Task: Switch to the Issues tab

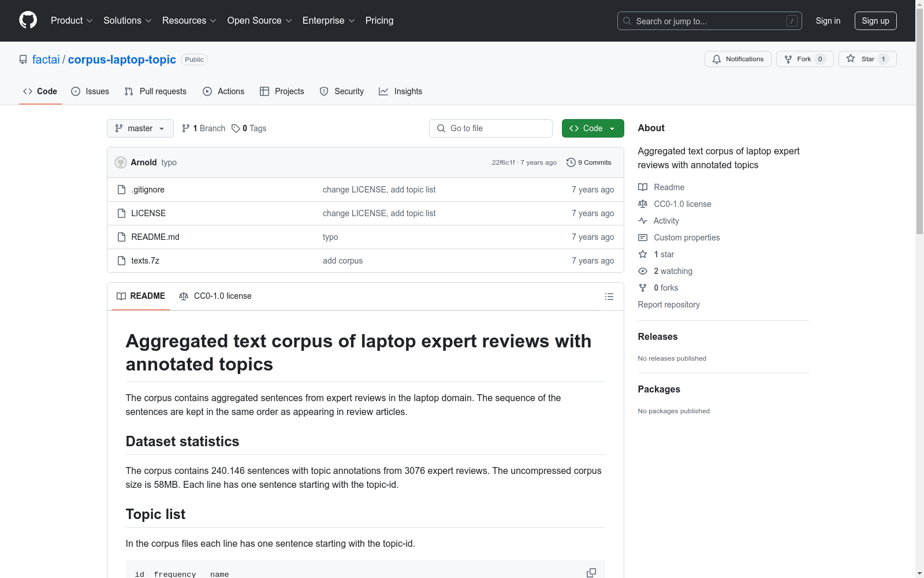Action: 90,91
